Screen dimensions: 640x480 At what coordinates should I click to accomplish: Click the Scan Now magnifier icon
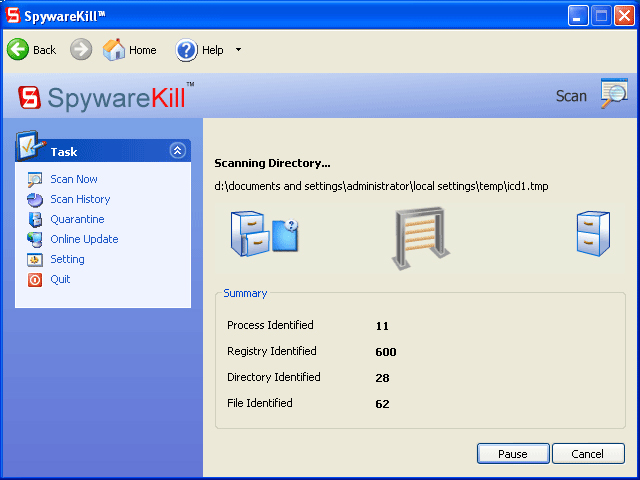(35, 179)
